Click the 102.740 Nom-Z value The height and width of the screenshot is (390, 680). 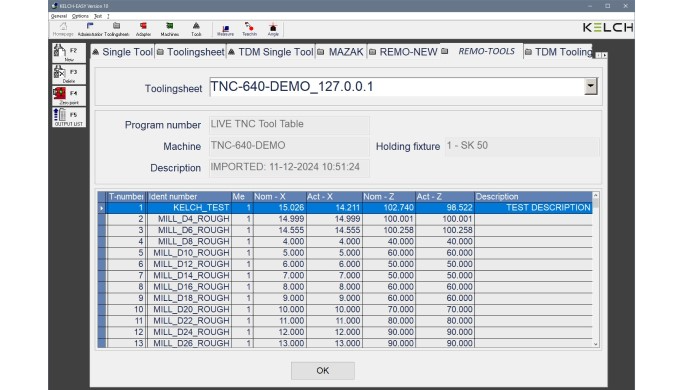[389, 208]
